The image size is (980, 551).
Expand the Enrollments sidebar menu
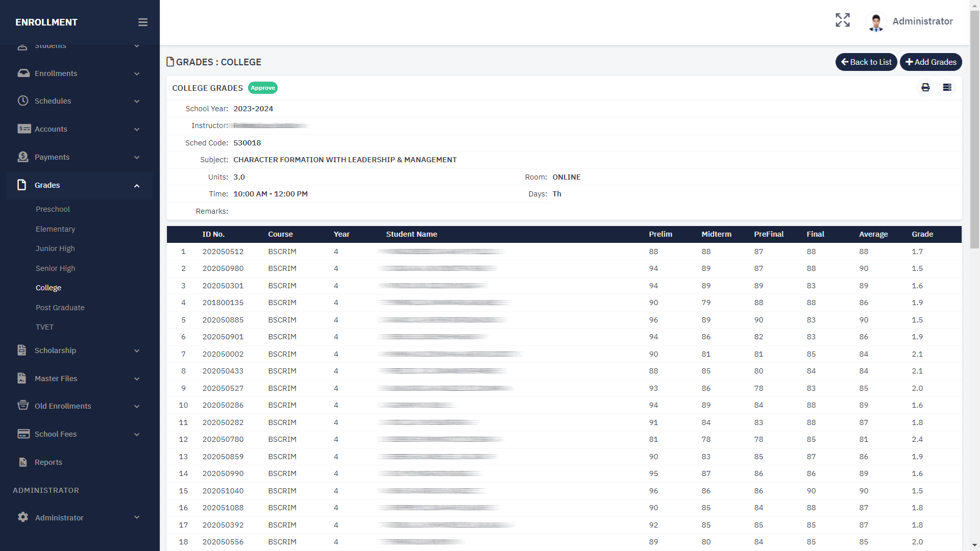137,74
